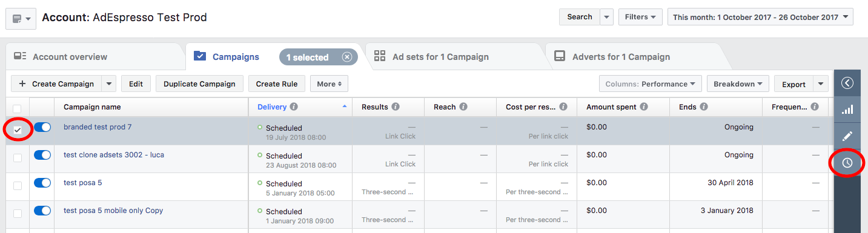Click the Delivery sort ascending arrow

point(345,107)
